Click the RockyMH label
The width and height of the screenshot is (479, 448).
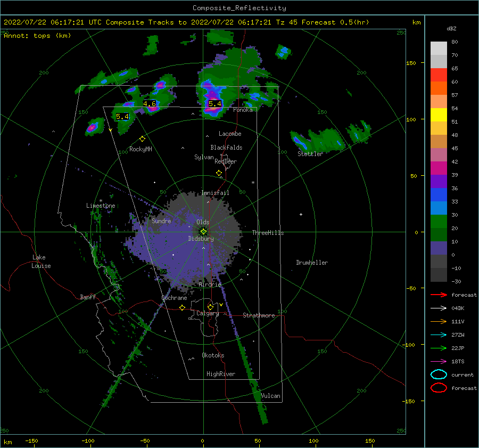coord(141,149)
